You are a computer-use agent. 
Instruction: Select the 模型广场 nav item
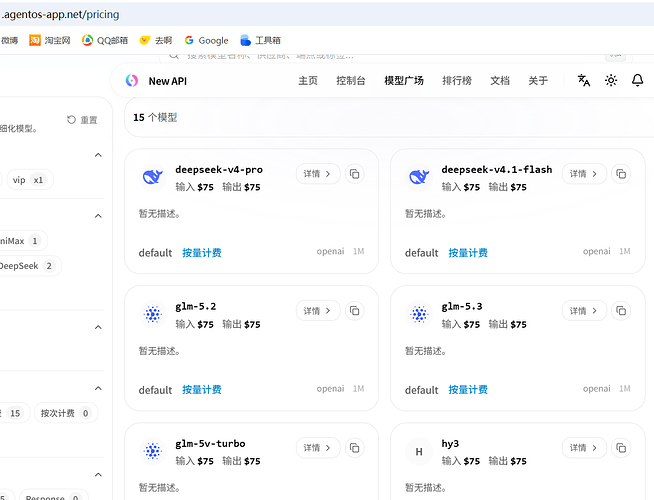[x=404, y=81]
